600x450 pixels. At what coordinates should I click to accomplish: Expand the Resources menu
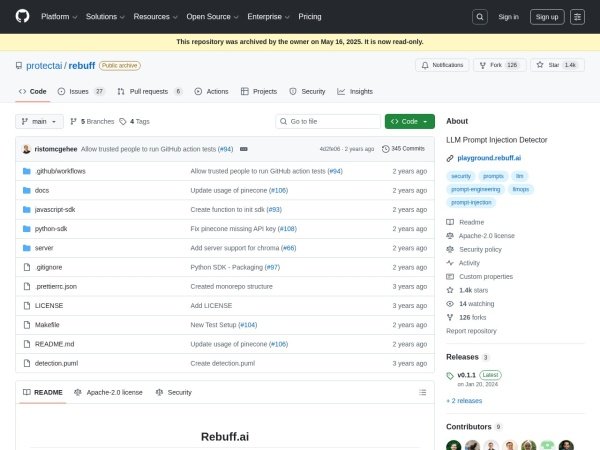[x=155, y=17]
